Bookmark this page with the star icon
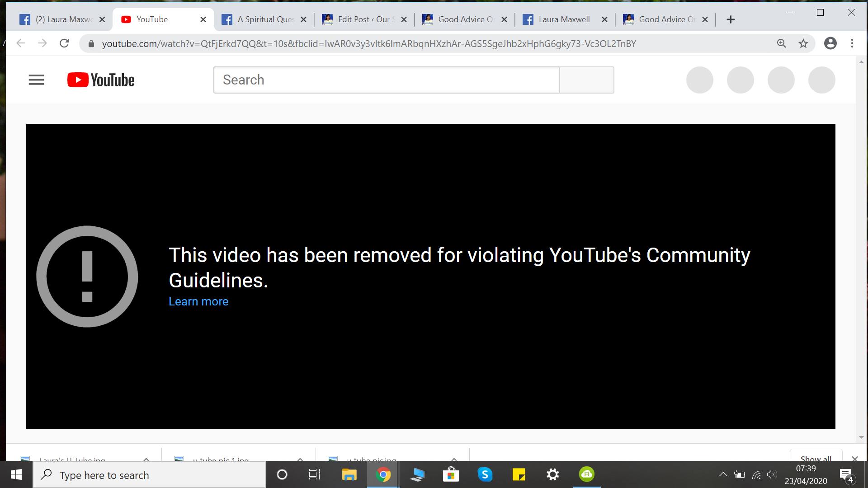 (803, 43)
